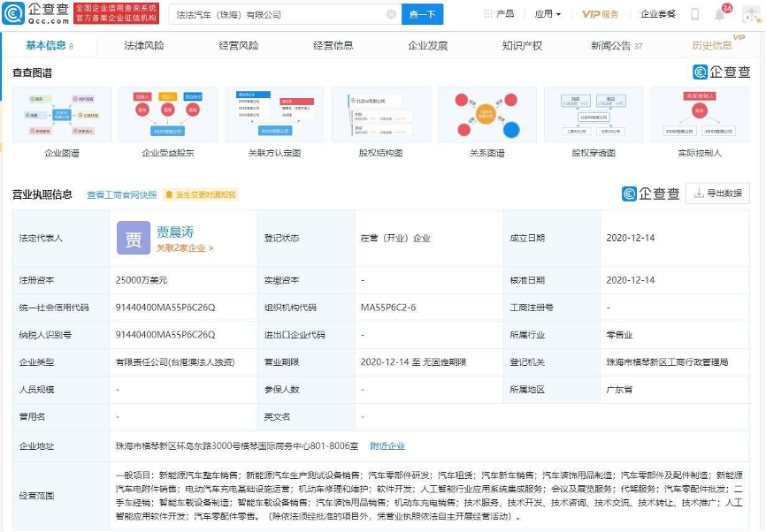Click the mobile phone icon in header
This screenshot has height=532, width=766.
(695, 14)
